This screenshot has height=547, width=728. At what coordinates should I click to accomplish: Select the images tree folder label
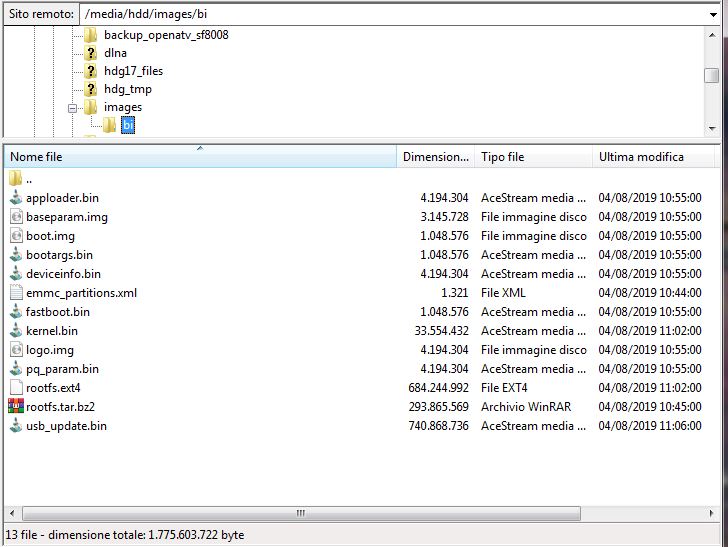pos(123,107)
